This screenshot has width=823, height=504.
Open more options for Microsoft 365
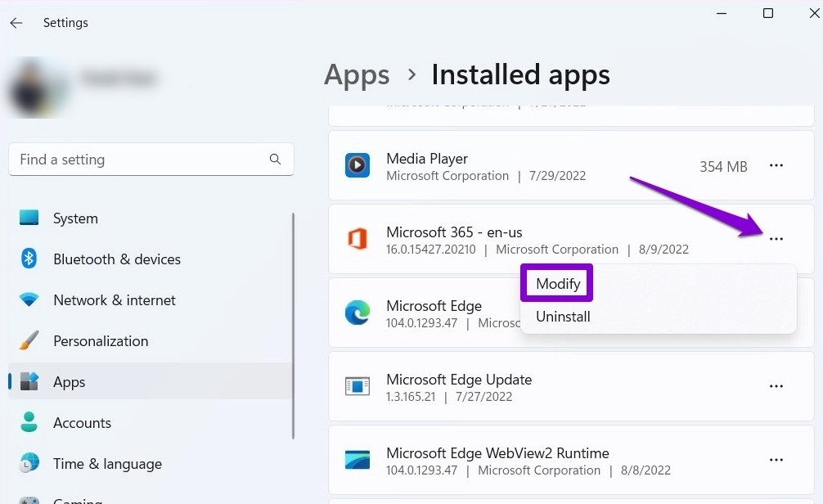click(x=776, y=239)
